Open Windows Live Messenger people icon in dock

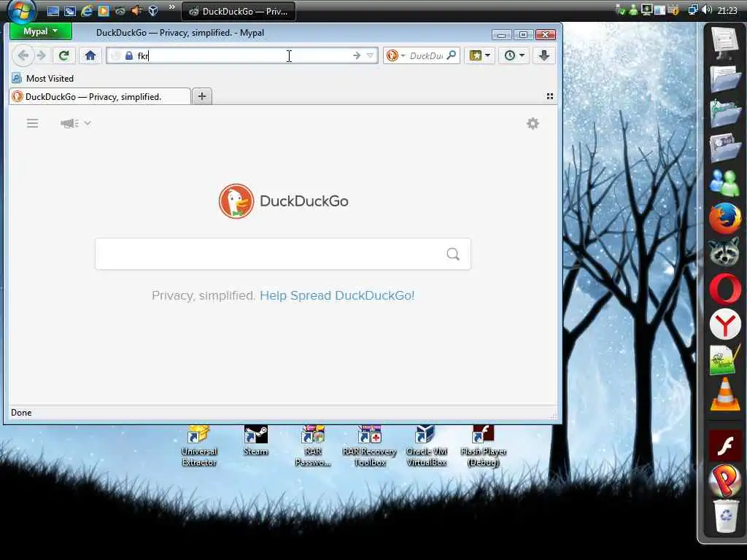[724, 183]
